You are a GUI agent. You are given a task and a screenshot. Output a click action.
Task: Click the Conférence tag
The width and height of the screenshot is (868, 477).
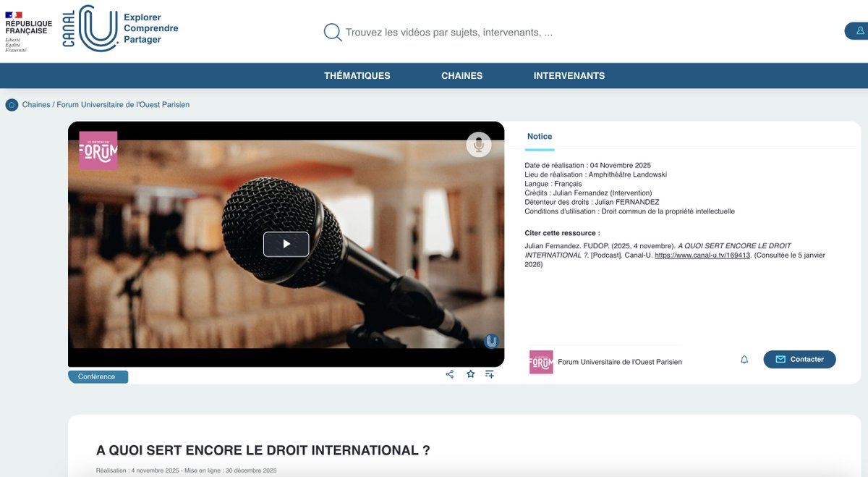[x=98, y=376]
